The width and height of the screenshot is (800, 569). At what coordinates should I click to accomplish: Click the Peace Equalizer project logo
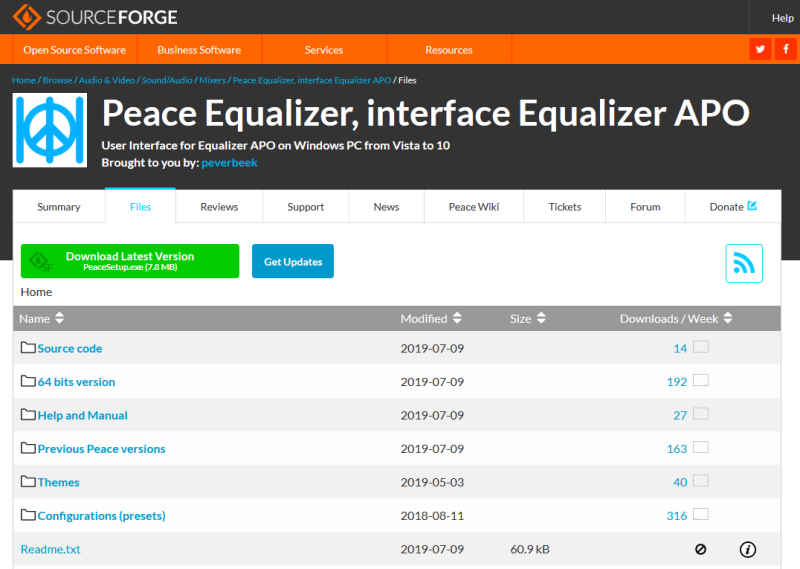[50, 130]
